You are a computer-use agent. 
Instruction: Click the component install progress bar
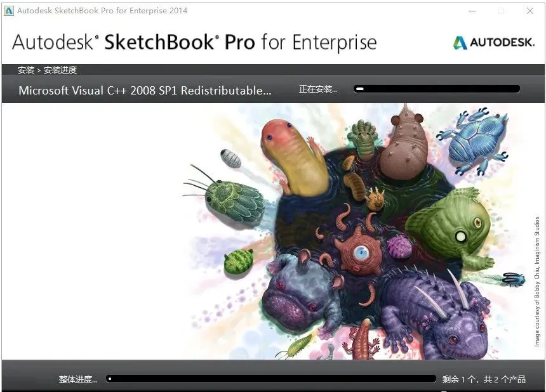(437, 89)
